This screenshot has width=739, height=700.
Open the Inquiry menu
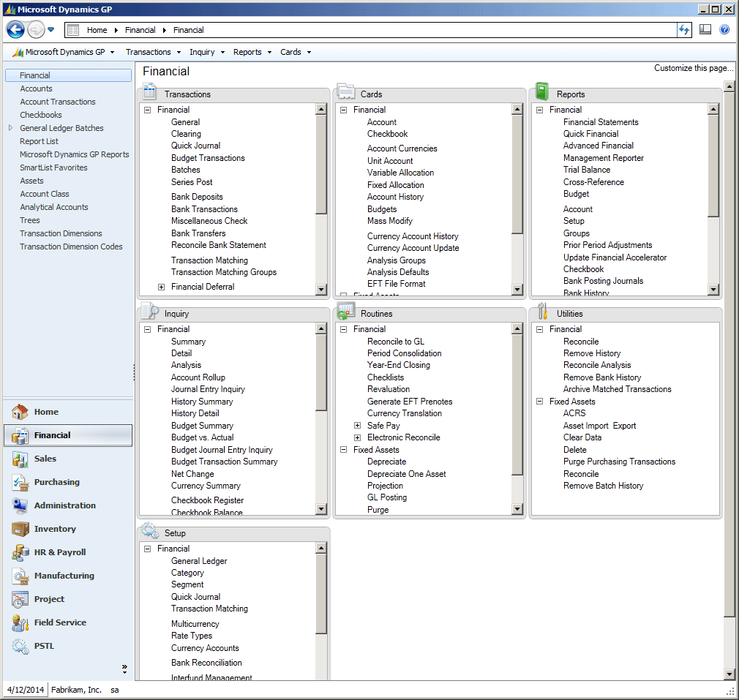coord(207,52)
